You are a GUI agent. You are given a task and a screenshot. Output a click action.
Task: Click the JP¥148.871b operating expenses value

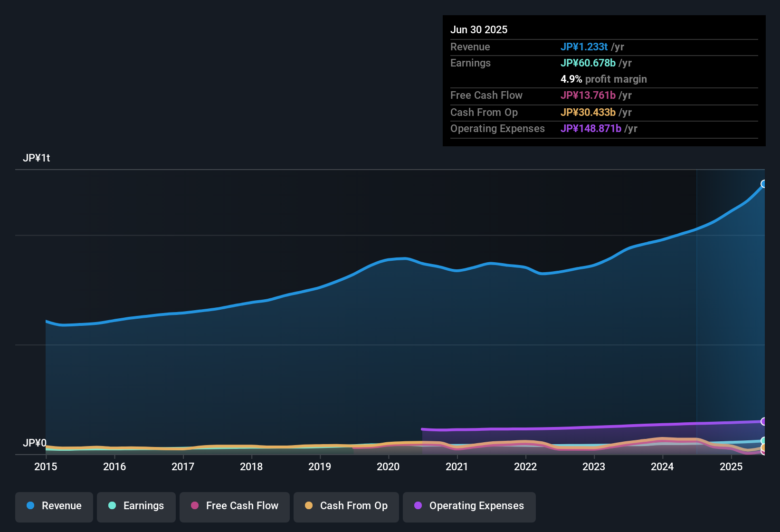click(591, 128)
